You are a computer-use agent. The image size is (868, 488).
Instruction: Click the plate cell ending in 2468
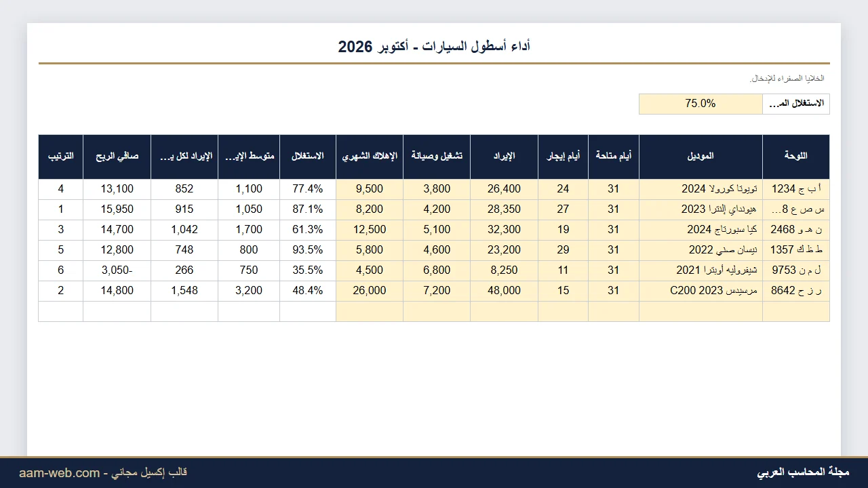tap(795, 230)
